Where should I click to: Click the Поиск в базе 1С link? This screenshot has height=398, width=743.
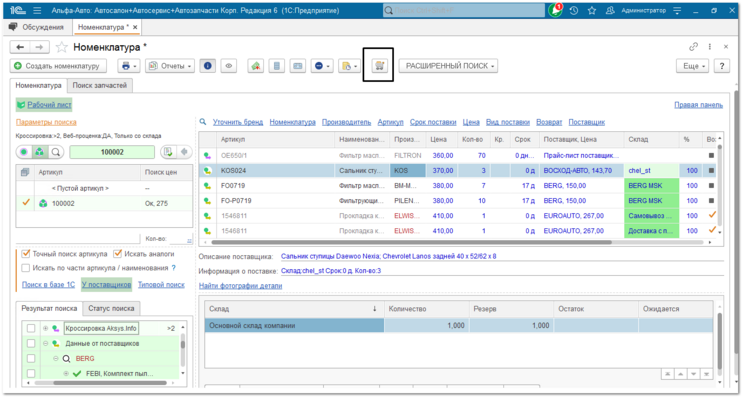tap(48, 284)
